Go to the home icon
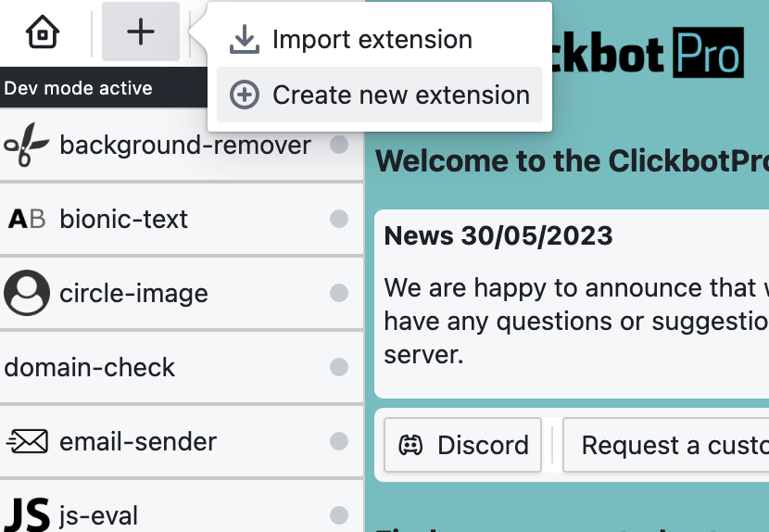 click(x=43, y=32)
